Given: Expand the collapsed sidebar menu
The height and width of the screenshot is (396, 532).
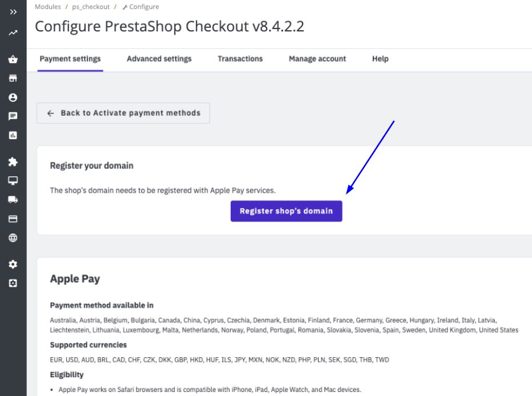Looking at the screenshot, I should (x=13, y=11).
